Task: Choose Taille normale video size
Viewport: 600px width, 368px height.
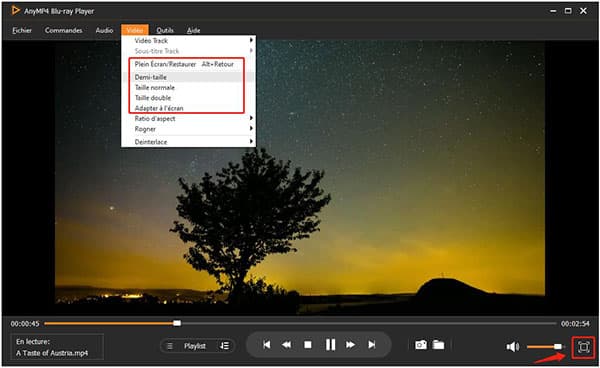Action: (x=187, y=87)
